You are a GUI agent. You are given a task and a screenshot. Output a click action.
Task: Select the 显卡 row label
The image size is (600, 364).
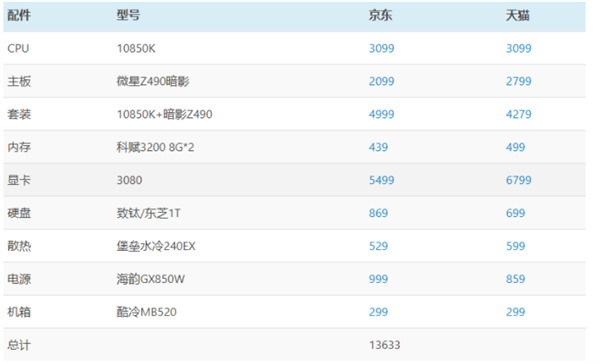(19, 180)
